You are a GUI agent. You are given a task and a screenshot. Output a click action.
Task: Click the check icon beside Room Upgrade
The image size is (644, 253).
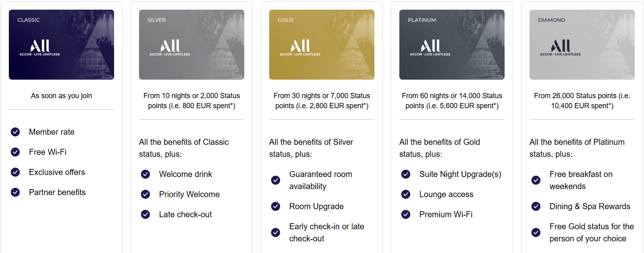276,206
